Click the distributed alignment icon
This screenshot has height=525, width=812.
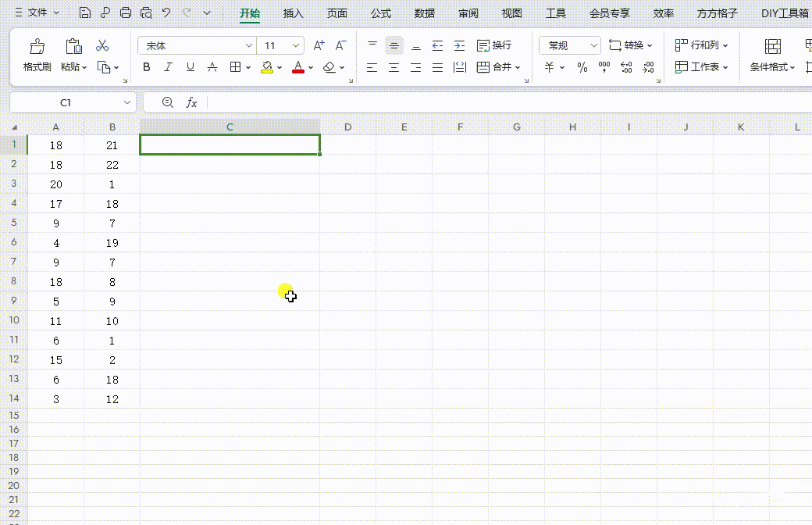(459, 67)
